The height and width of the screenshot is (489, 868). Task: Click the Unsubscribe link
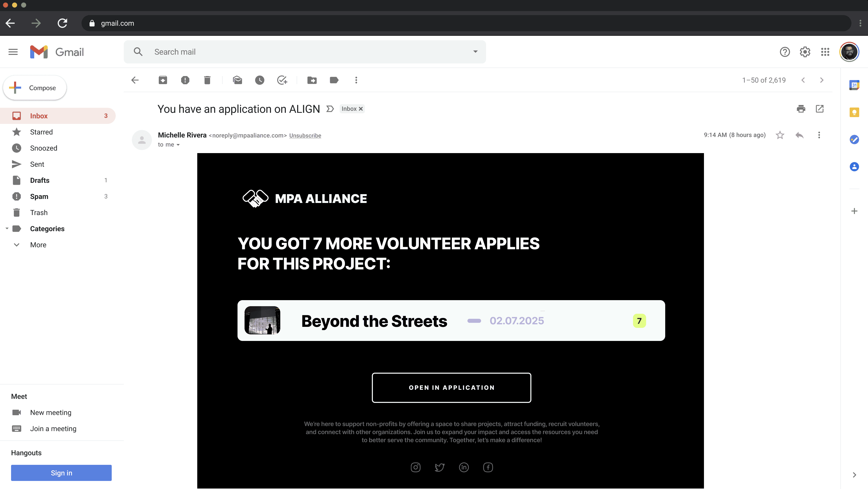tap(305, 135)
